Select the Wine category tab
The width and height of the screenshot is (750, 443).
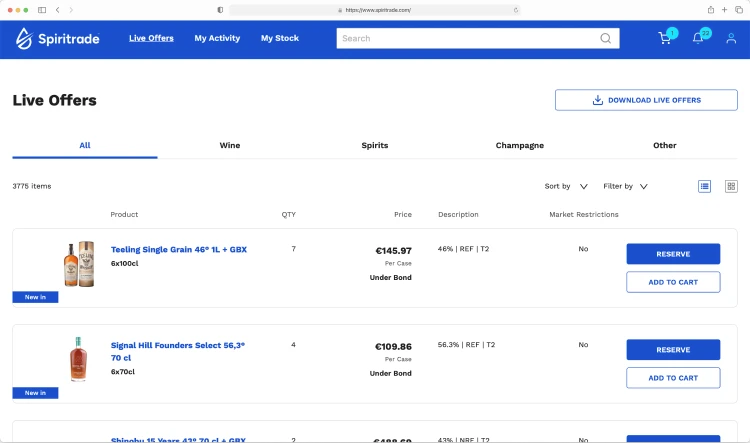[x=230, y=145]
